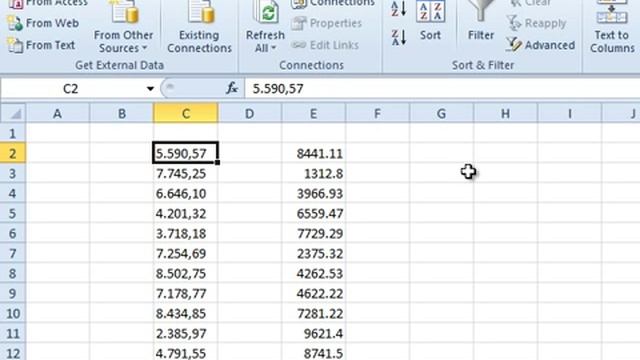Open the Sort dialog button

tap(430, 21)
